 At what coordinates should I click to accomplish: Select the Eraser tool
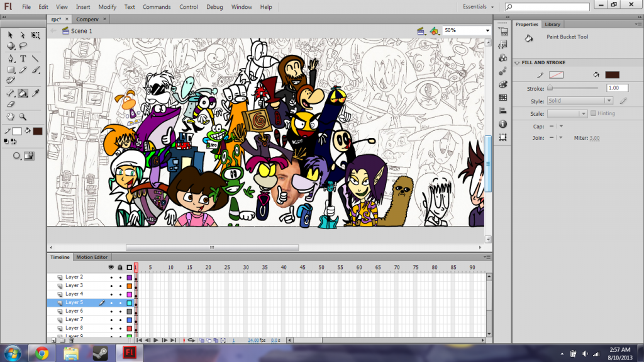pyautogui.click(x=11, y=105)
